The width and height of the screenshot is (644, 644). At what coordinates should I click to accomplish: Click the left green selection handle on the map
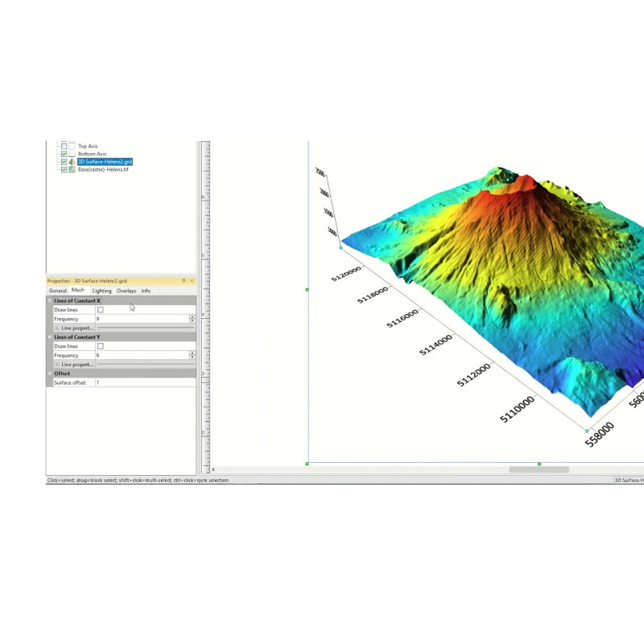308,289
